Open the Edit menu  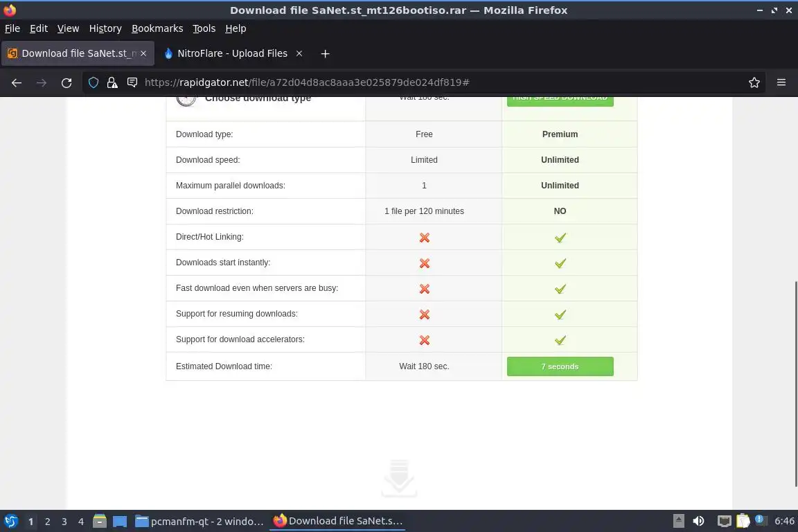[39, 28]
